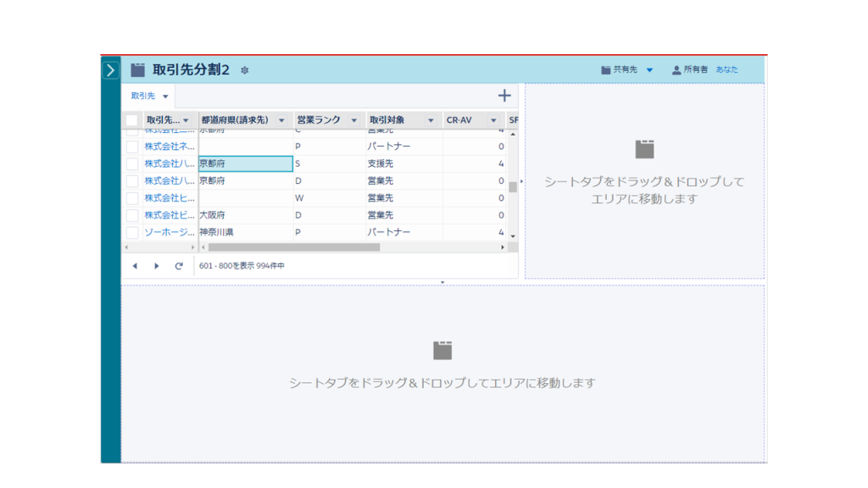Click the main horizontal scrollbar left arrow

click(x=203, y=247)
